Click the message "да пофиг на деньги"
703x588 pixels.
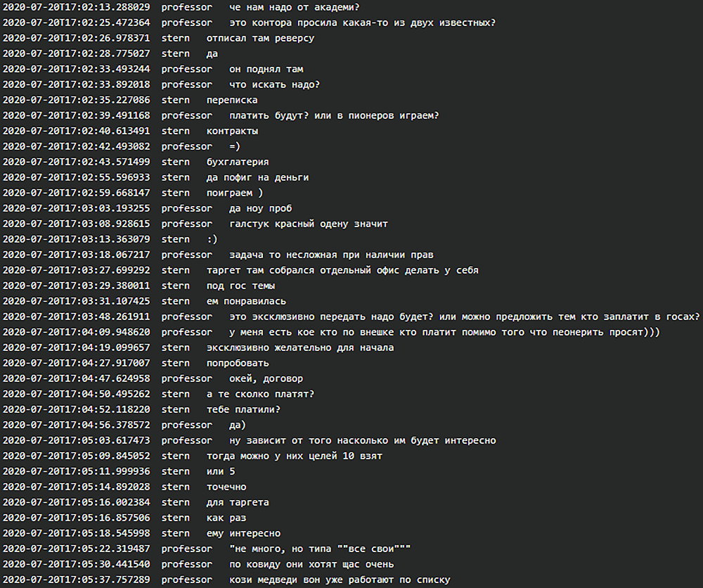(x=257, y=177)
